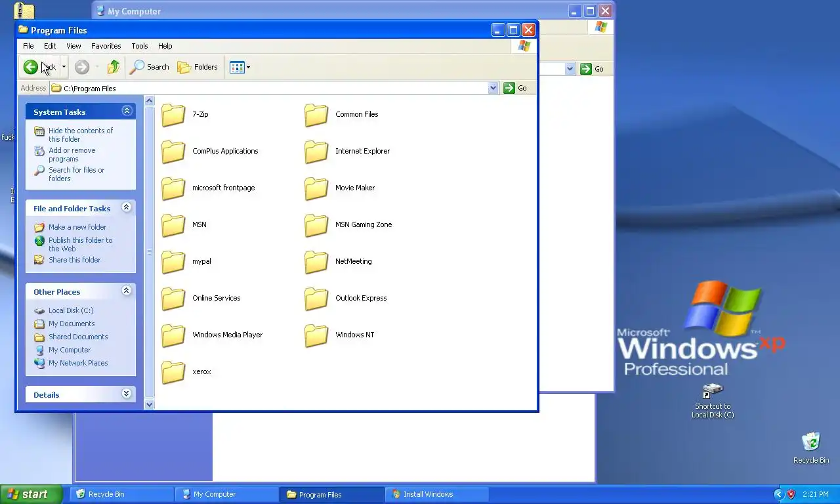
Task: Expand the Program Files address bar dropdown
Action: click(493, 88)
